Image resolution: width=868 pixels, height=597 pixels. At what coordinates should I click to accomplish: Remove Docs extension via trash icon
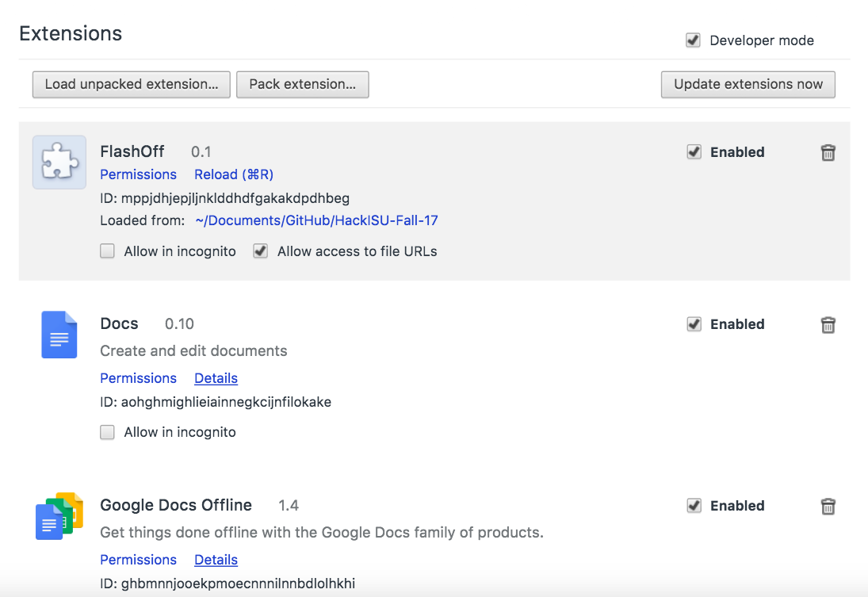[828, 325]
